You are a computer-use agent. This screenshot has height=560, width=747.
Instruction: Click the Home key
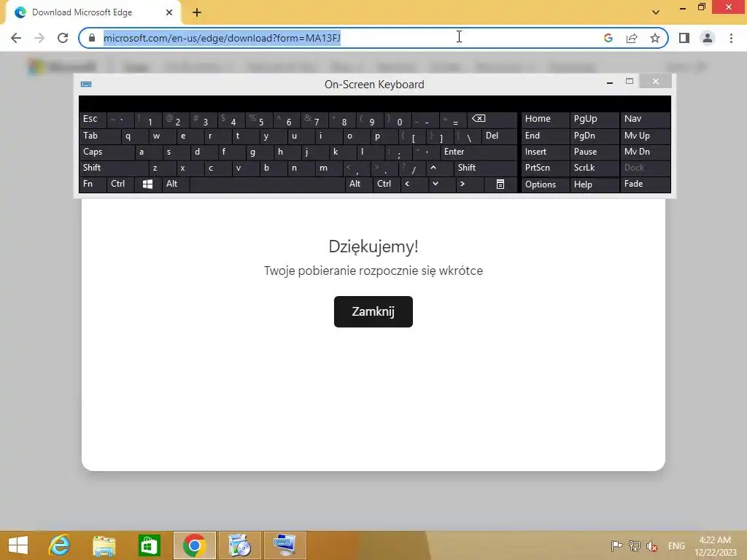545,119
